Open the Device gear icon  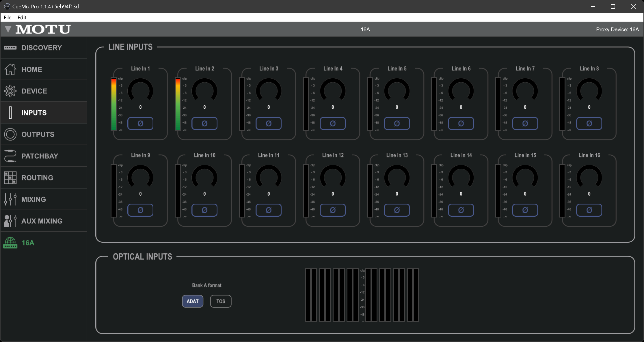click(10, 91)
